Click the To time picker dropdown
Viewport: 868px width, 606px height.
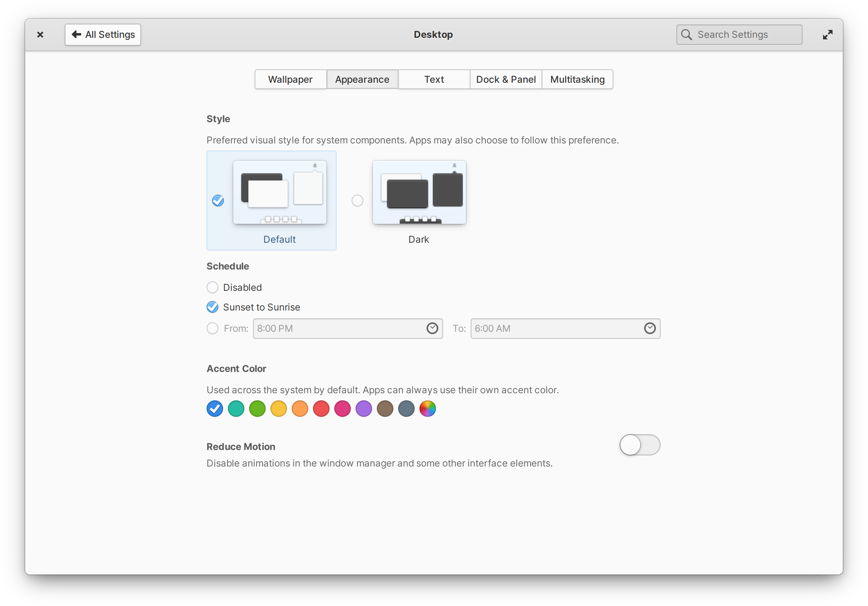[x=650, y=328]
